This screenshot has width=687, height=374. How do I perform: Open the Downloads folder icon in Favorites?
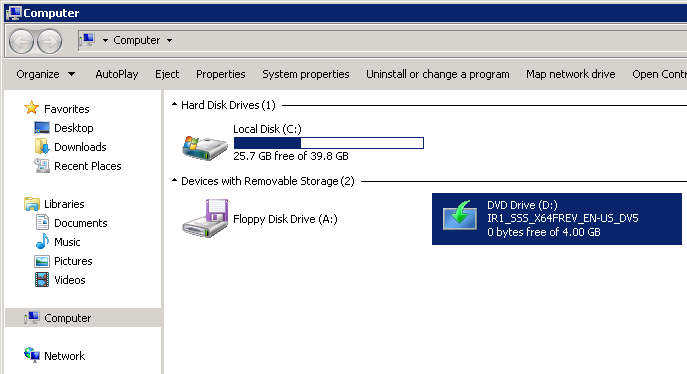(42, 147)
